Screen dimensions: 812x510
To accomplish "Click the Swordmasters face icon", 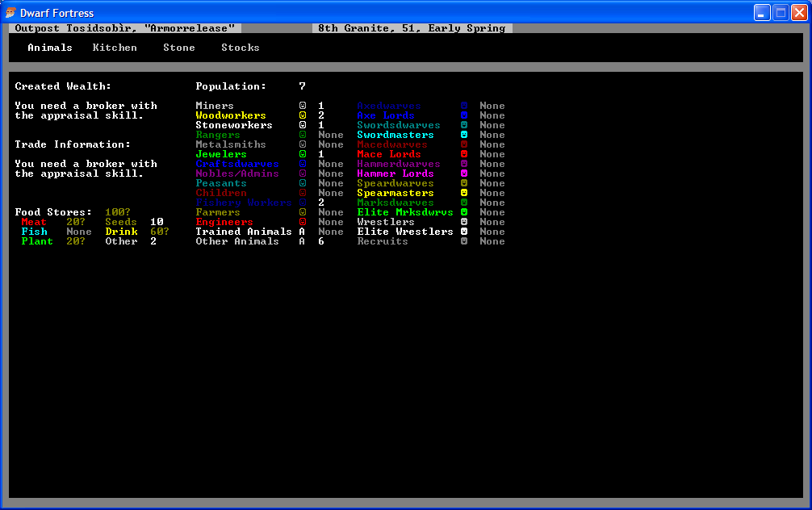I will [x=464, y=135].
